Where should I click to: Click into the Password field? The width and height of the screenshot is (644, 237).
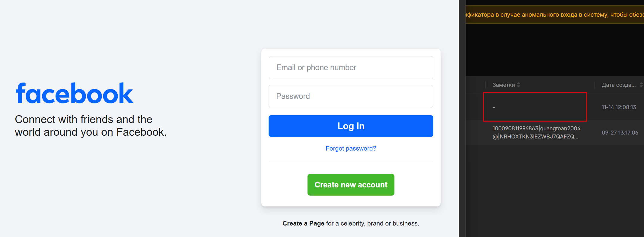pos(351,96)
